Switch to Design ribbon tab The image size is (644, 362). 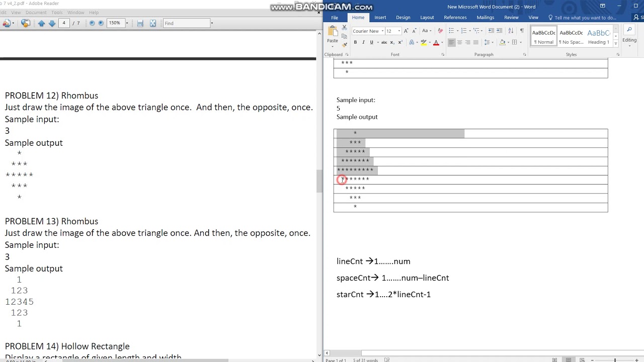(403, 18)
